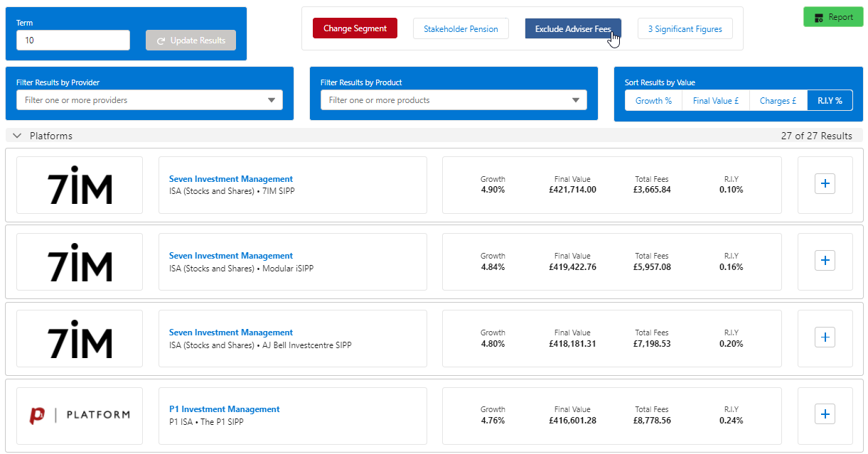Toggle the Stakeholder Pension option

click(x=461, y=29)
